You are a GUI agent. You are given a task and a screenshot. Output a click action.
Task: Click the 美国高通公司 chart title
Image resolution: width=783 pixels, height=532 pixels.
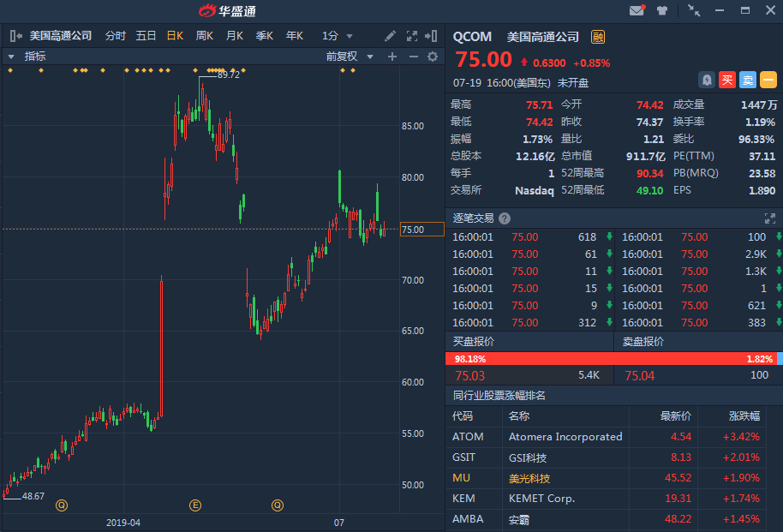61,36
